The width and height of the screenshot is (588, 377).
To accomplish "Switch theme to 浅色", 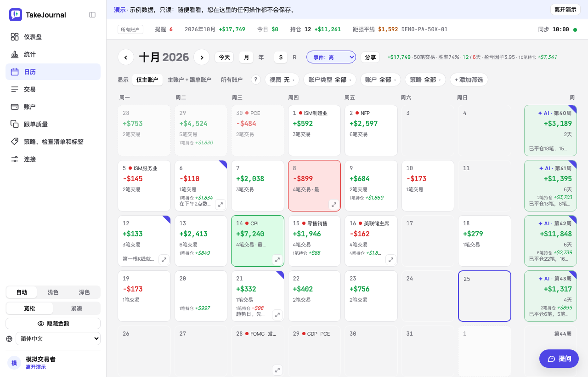I will [x=53, y=292].
